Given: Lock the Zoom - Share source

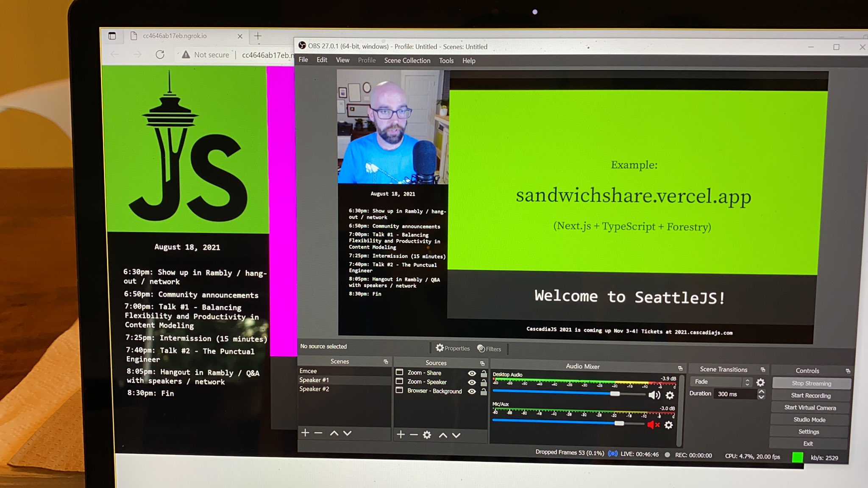Looking at the screenshot, I should point(484,373).
